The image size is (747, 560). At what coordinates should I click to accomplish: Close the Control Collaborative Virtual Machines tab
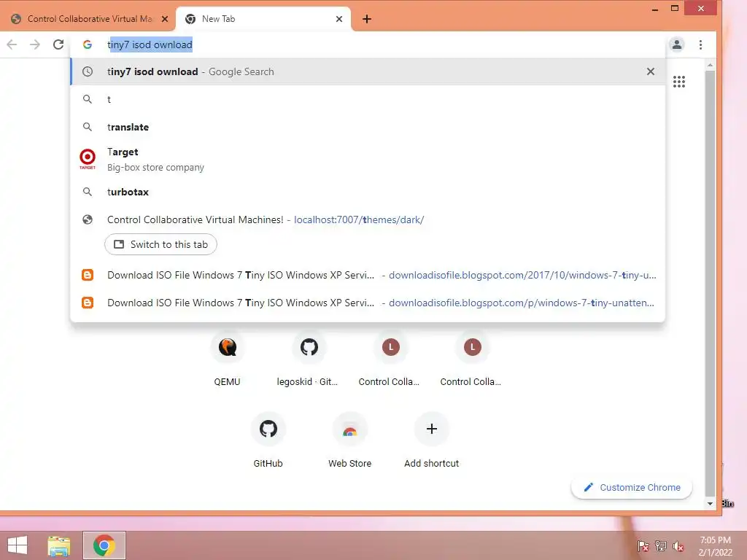(165, 19)
